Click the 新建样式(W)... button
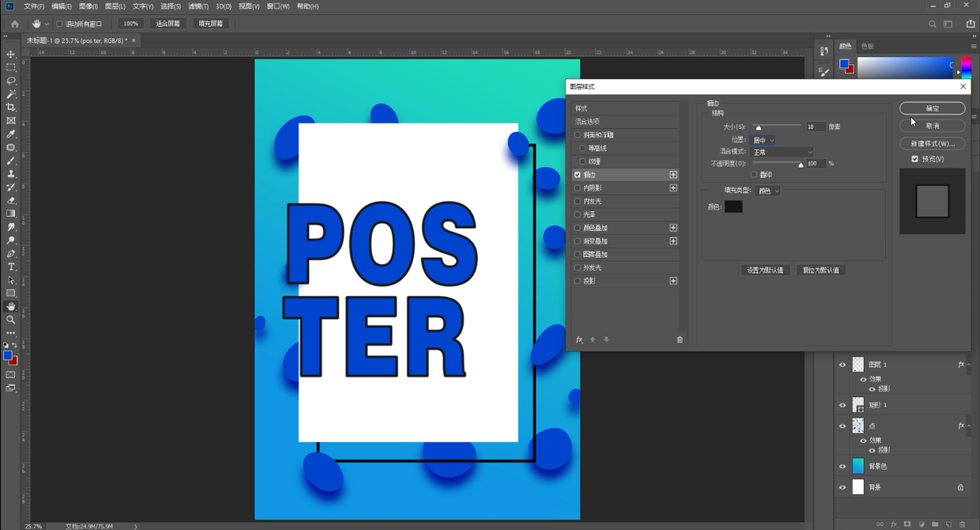980x530 pixels. point(933,144)
